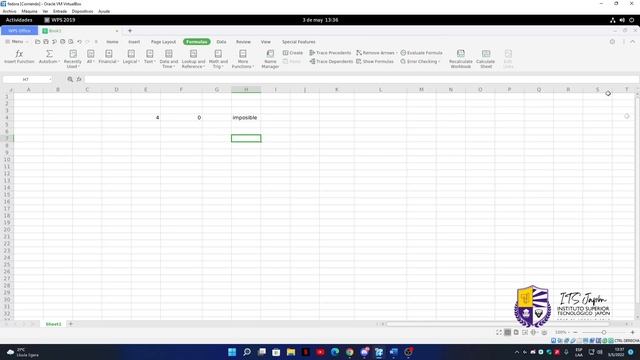Open the Text functions dropdown
640x360 pixels.
click(150, 57)
